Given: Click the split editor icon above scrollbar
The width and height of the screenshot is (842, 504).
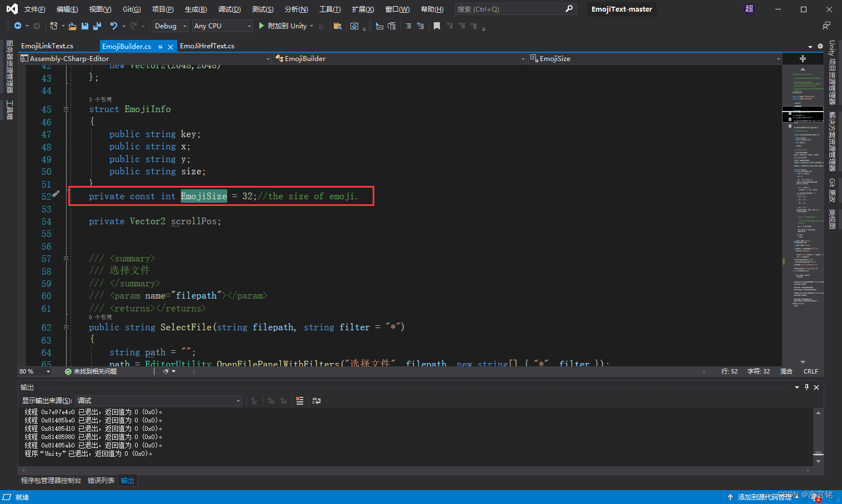Looking at the screenshot, I should (803, 59).
